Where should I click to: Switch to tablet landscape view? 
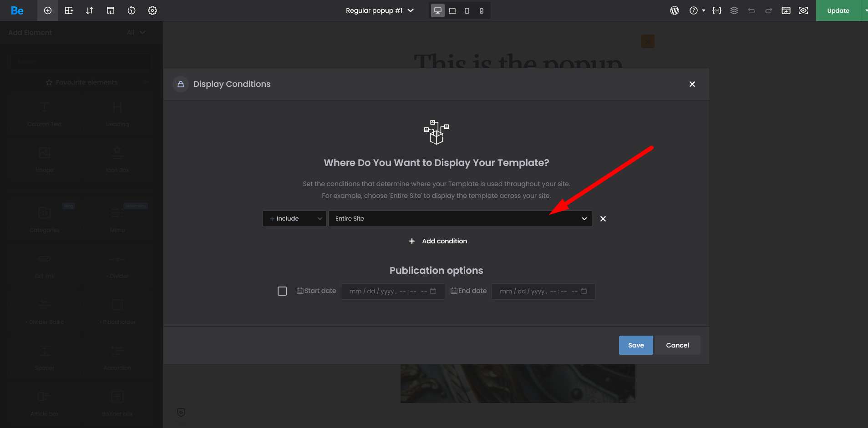452,10
